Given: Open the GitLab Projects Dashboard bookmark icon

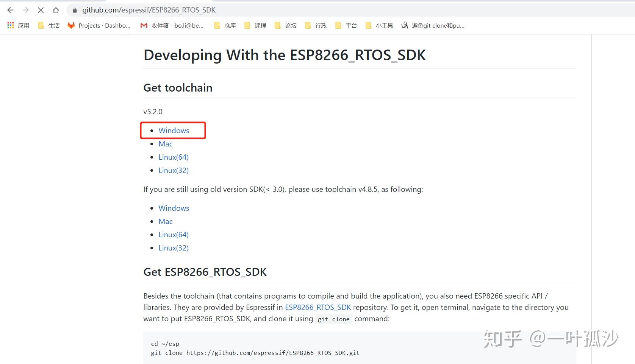Looking at the screenshot, I should [x=71, y=25].
